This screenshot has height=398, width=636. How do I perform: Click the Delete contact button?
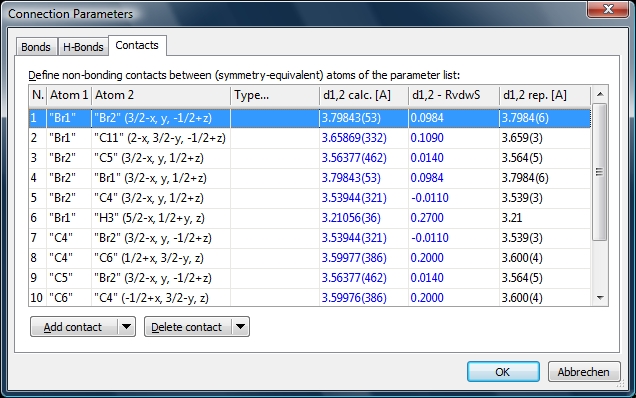(x=187, y=327)
